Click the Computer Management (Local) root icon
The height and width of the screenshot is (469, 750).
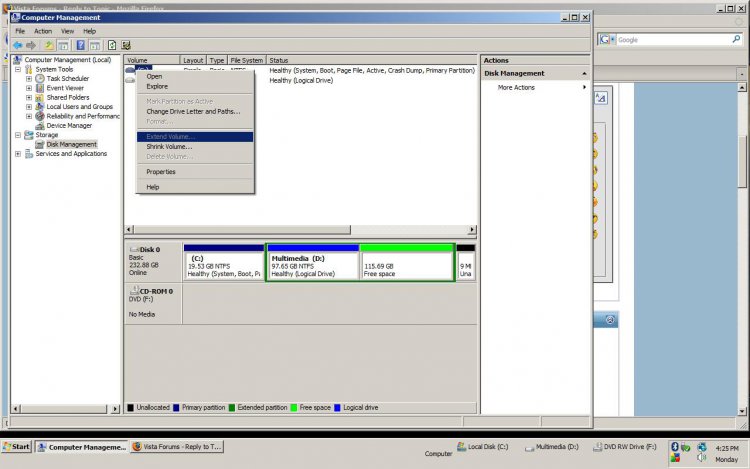(x=18, y=60)
